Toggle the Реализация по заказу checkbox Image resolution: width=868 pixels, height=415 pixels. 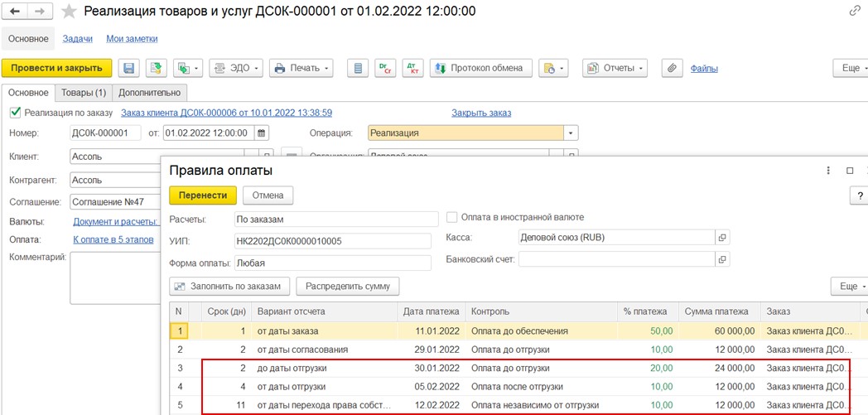(x=15, y=113)
